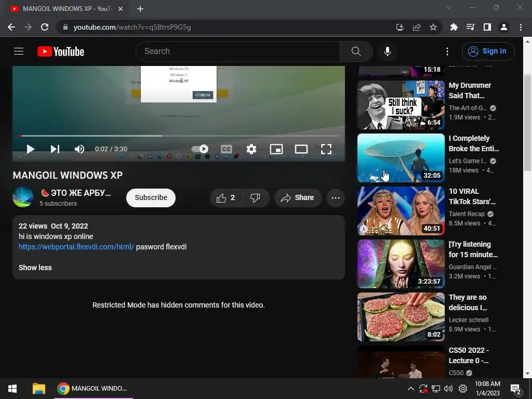
Task: Mute the video volume
Action: click(x=79, y=149)
